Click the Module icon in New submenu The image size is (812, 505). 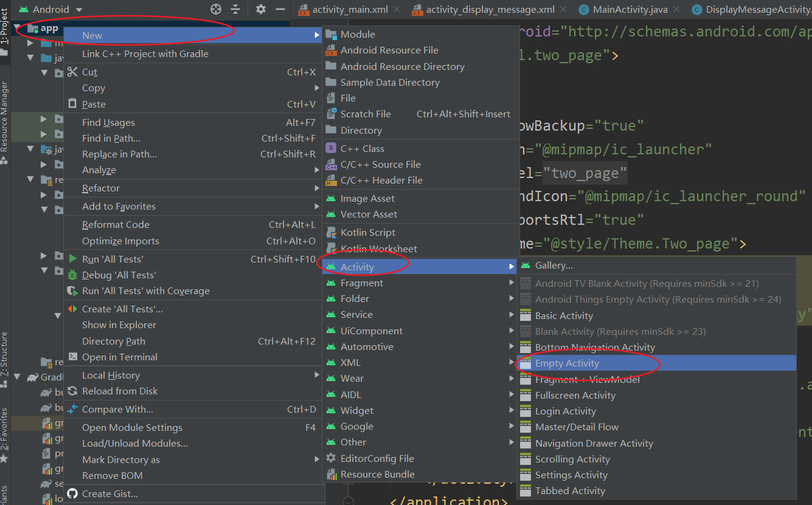coord(331,35)
